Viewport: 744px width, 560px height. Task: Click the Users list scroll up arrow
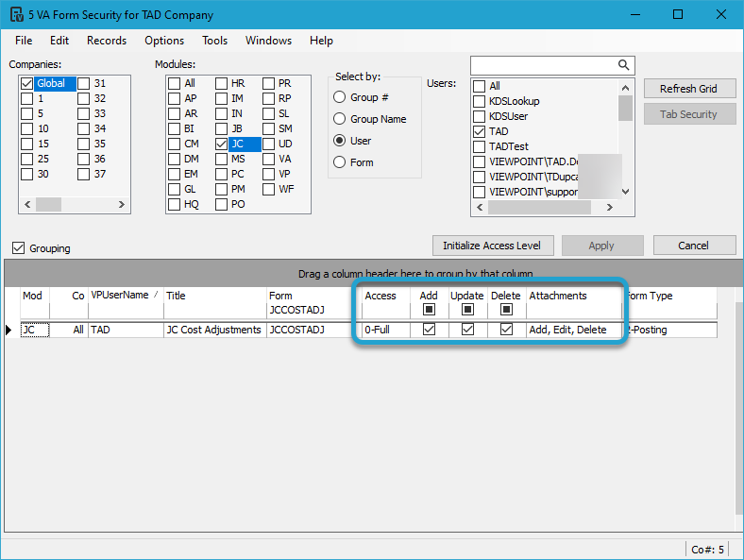point(625,88)
